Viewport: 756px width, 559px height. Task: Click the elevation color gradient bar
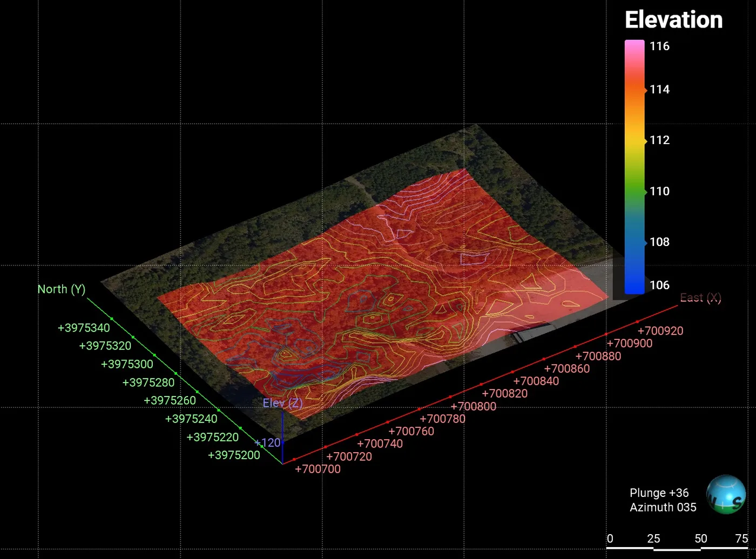pos(634,167)
